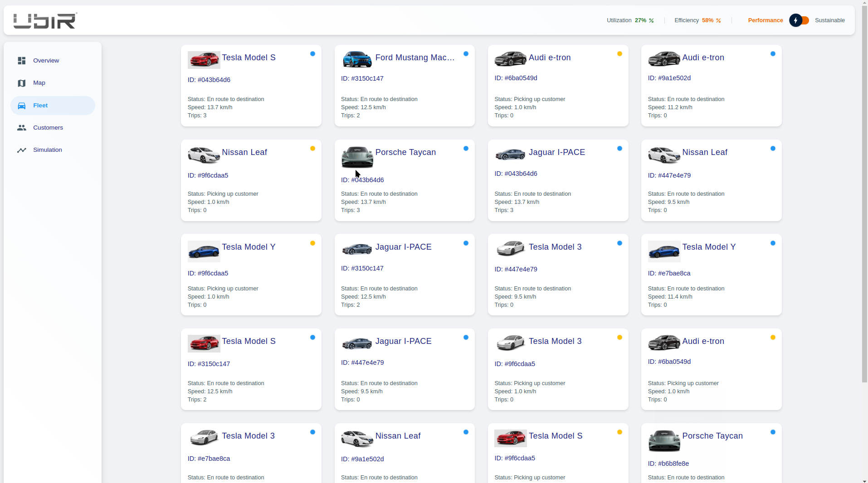Click the 'Speed: 11.4 km/h' text

click(670, 297)
